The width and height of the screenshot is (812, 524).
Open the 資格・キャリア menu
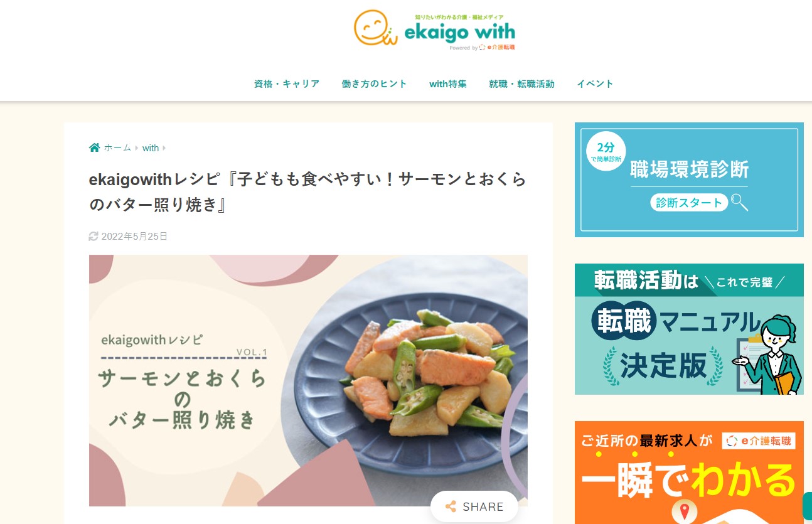[287, 84]
